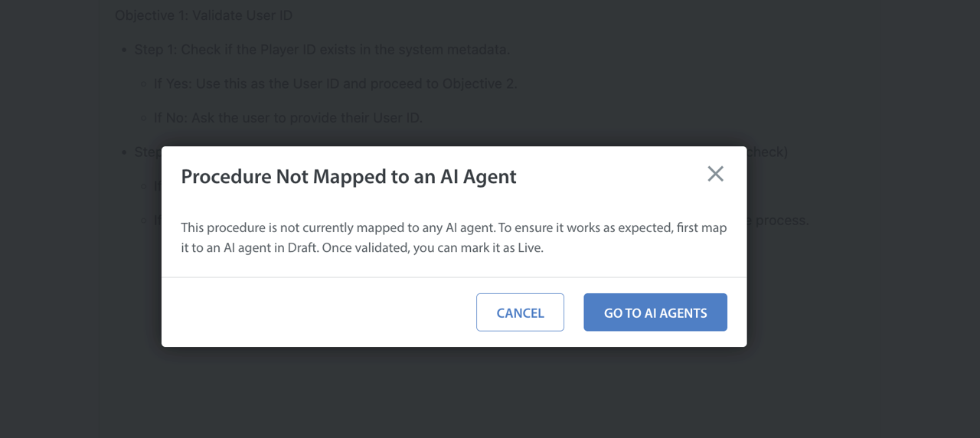Click the word "Live" in the dialog message
Viewport: 980px width, 438px height.
pos(528,248)
